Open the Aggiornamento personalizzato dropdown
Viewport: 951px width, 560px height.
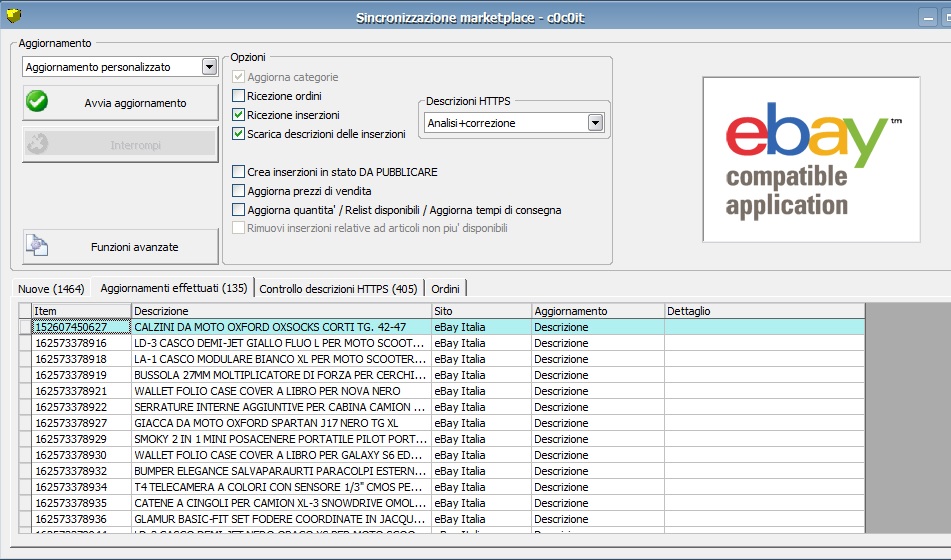(x=209, y=67)
